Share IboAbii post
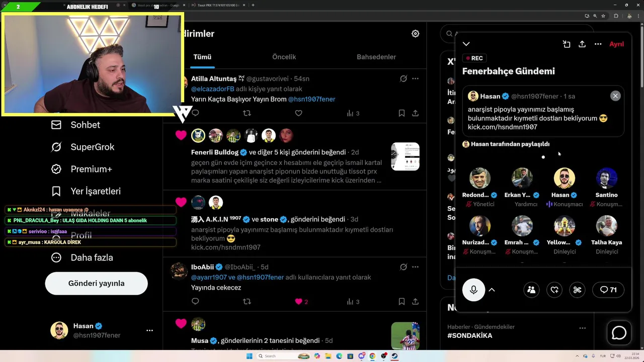Image resolution: width=644 pixels, height=362 pixels. pyautogui.click(x=415, y=302)
